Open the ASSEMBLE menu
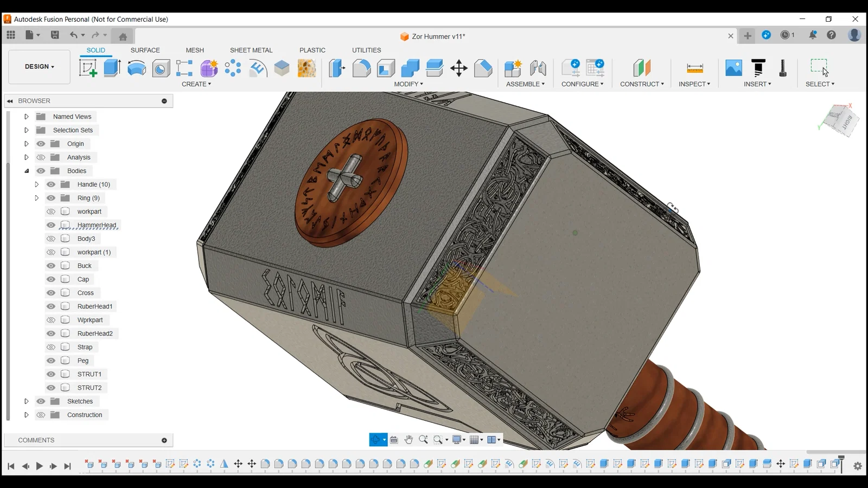The image size is (868, 488). (x=525, y=84)
